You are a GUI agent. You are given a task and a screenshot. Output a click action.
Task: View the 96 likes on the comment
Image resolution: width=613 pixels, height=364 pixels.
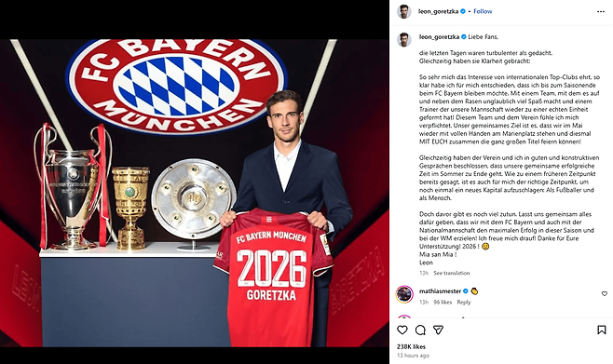pos(443,303)
